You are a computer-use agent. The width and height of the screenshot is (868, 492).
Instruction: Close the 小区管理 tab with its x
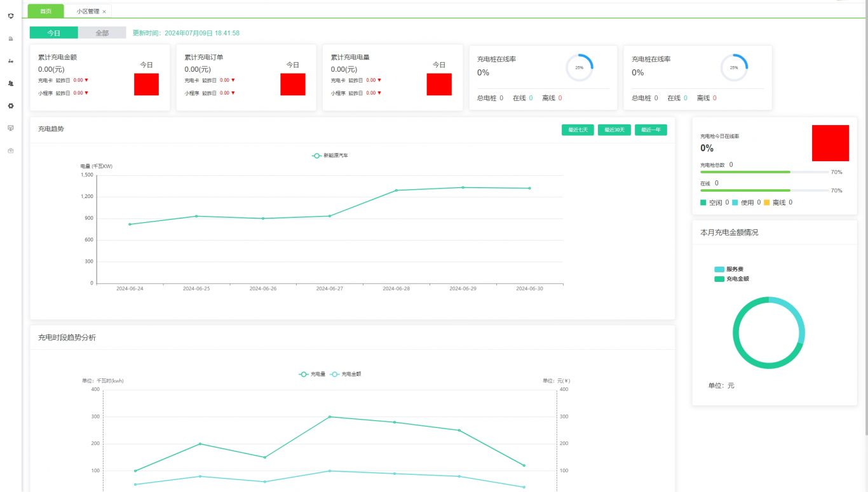click(x=104, y=11)
